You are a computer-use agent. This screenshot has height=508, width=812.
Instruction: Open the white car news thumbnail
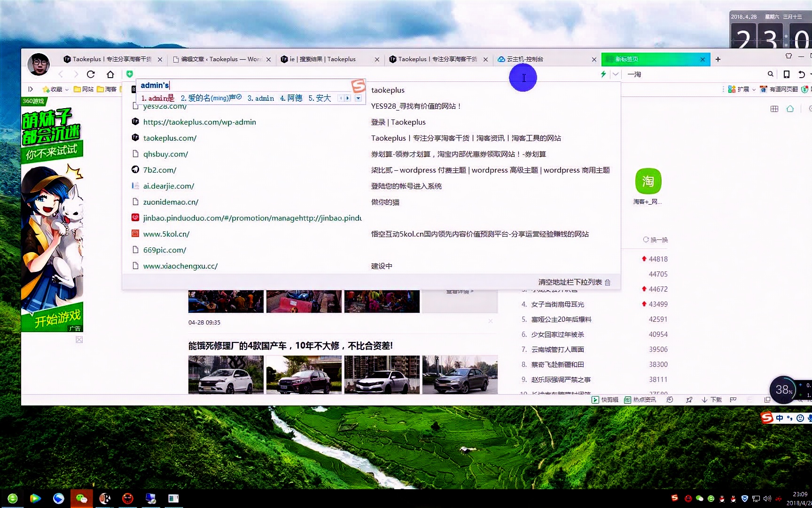click(226, 375)
